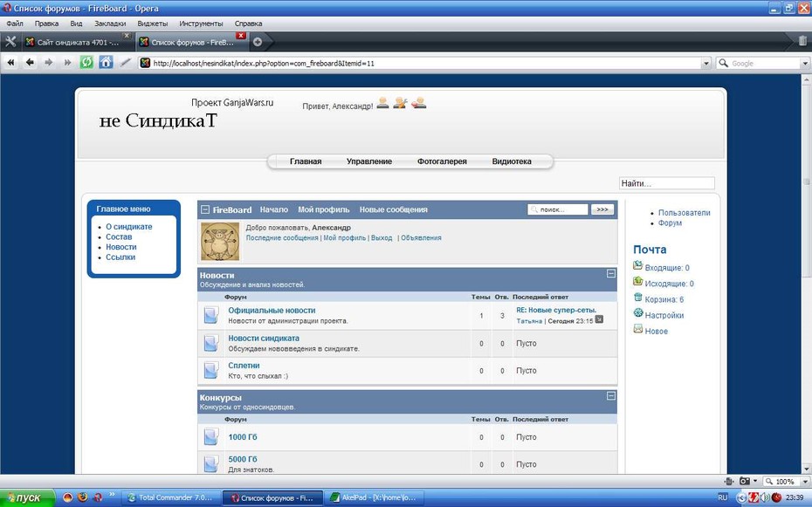Open the Правка menu
This screenshot has width=812, height=507.
click(46, 24)
